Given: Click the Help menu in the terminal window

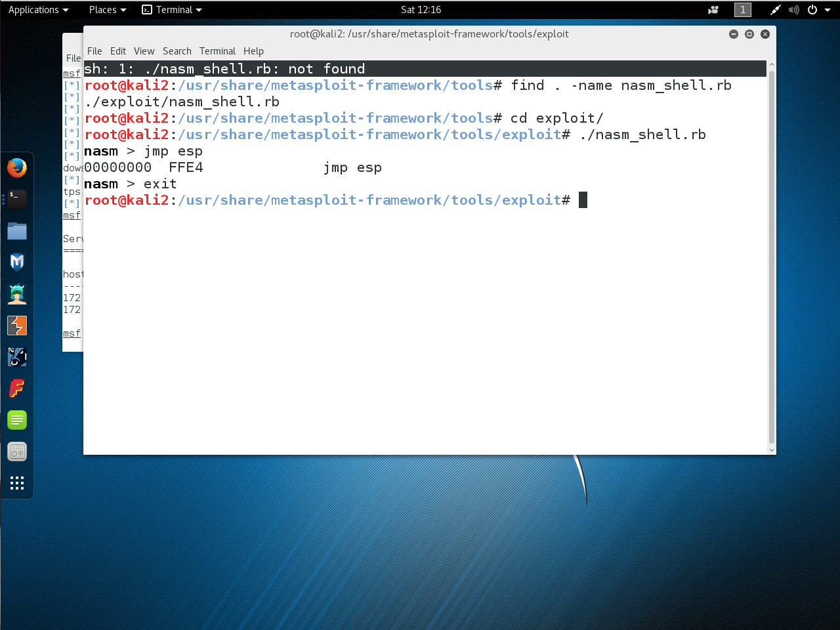Looking at the screenshot, I should pyautogui.click(x=253, y=51).
